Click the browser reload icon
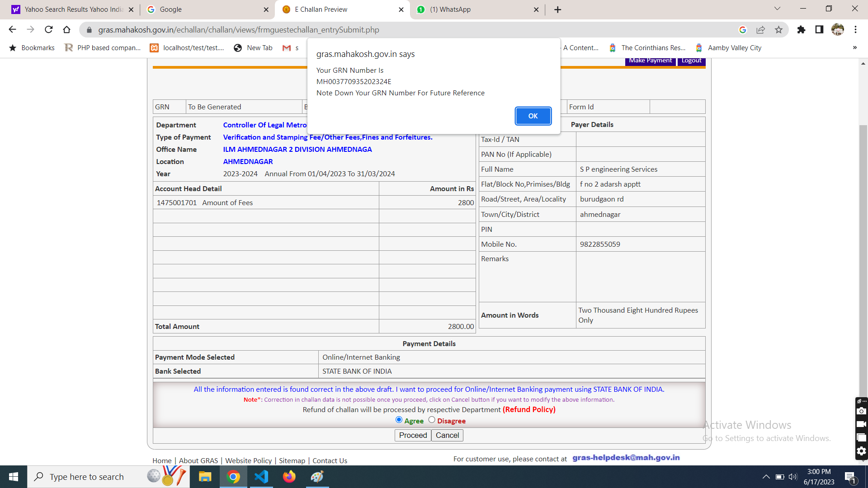The width and height of the screenshot is (868, 488). [x=48, y=30]
